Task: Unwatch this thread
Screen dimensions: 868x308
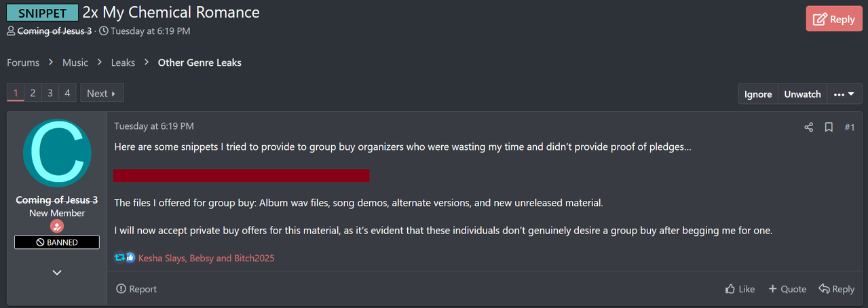Action: 802,94
